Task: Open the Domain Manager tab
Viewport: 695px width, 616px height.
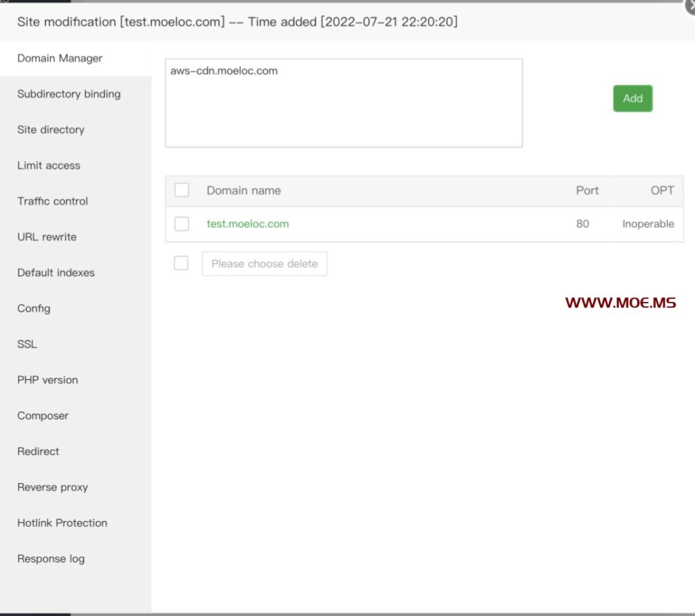Action: coord(60,58)
